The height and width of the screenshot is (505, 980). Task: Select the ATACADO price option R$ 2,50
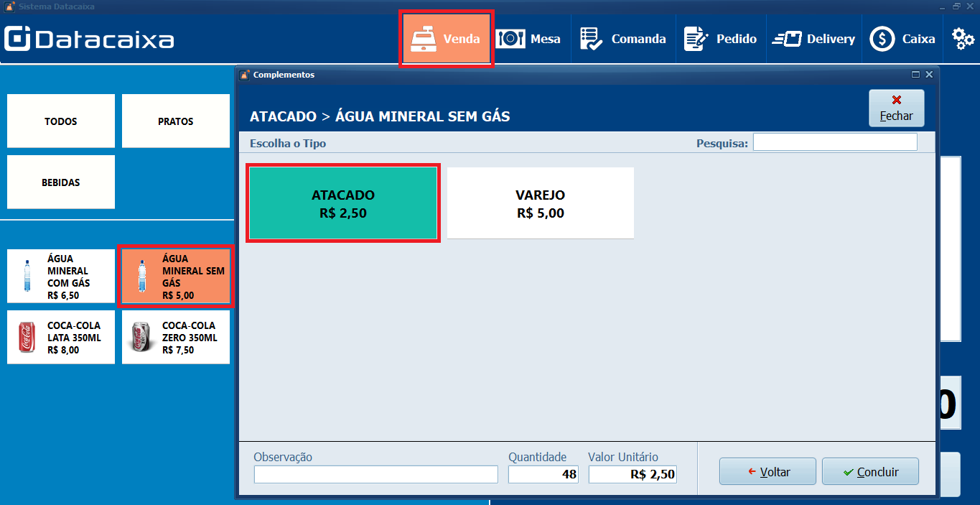pyautogui.click(x=342, y=203)
